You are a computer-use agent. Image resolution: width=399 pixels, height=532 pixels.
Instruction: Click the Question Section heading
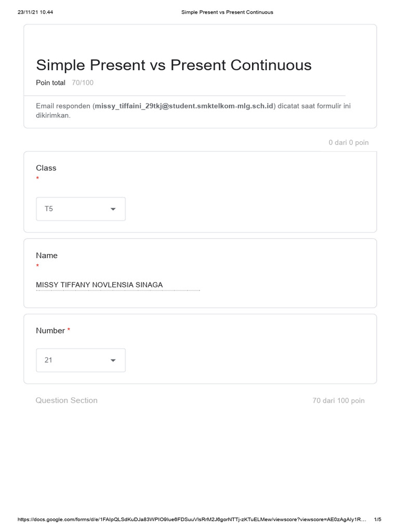pos(66,401)
